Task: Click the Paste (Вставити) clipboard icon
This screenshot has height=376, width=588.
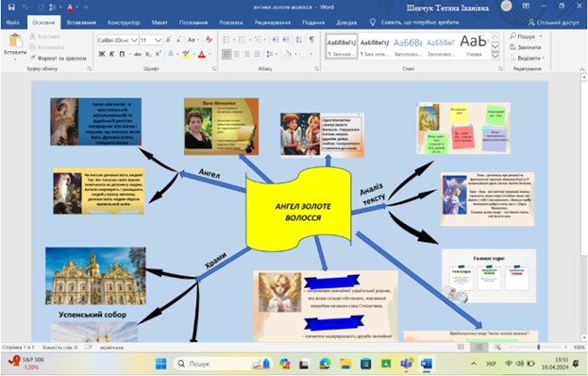Action: tap(15, 42)
